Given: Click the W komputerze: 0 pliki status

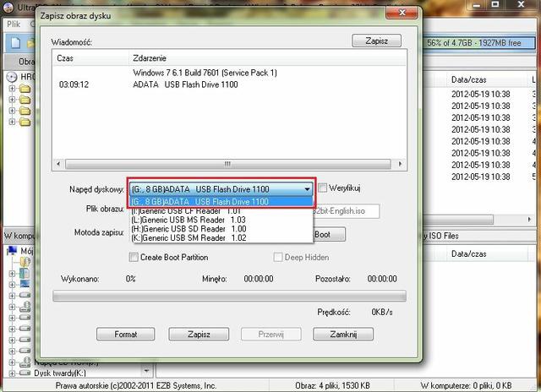Looking at the screenshot, I should (x=466, y=385).
